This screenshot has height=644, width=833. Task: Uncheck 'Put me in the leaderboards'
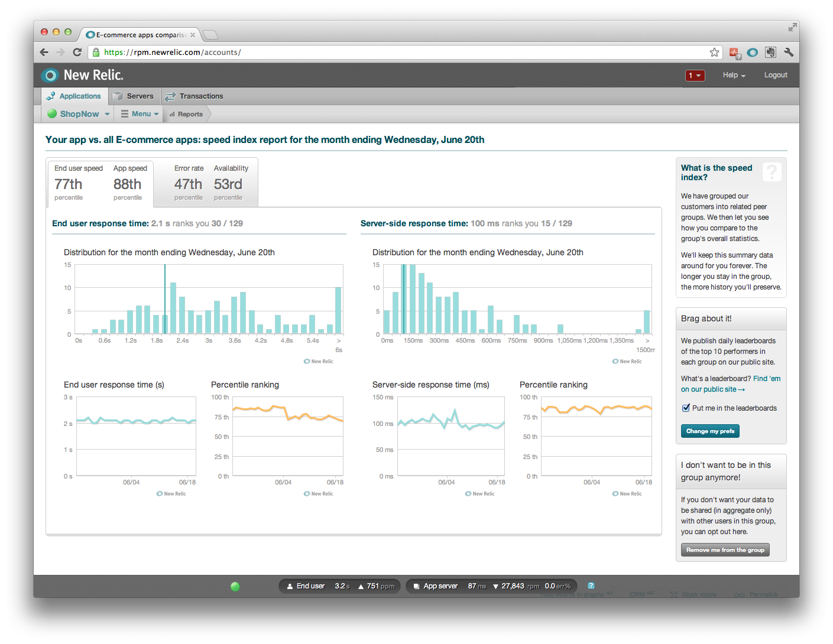pos(686,408)
